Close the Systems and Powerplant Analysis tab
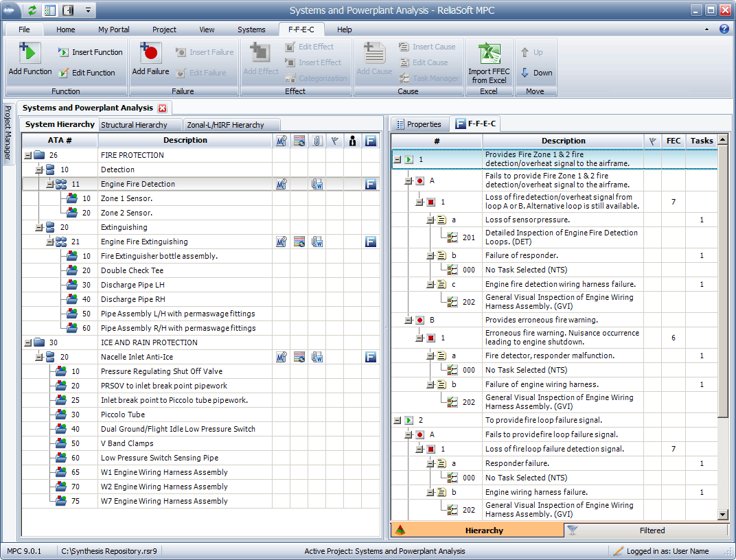The height and width of the screenshot is (560, 736). 163,108
